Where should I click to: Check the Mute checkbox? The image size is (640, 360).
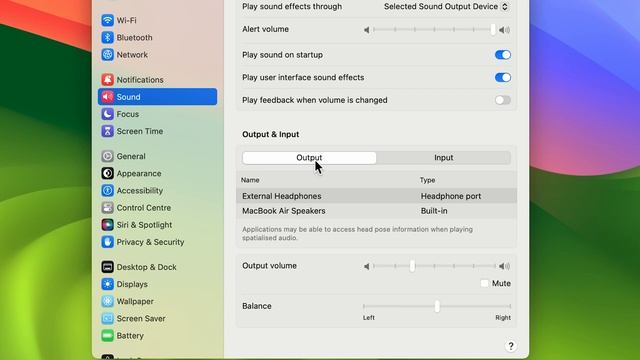484,283
